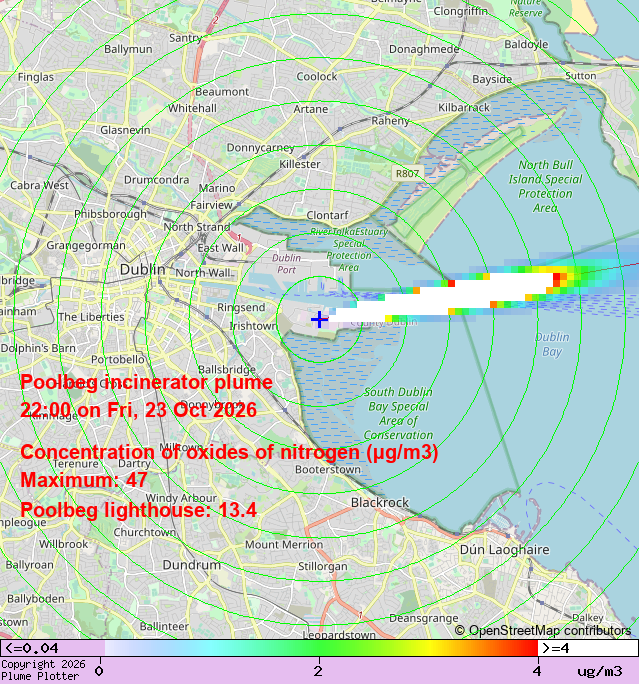The image size is (639, 684).
Task: Click the 'Beaumont' label
Action: [222, 92]
